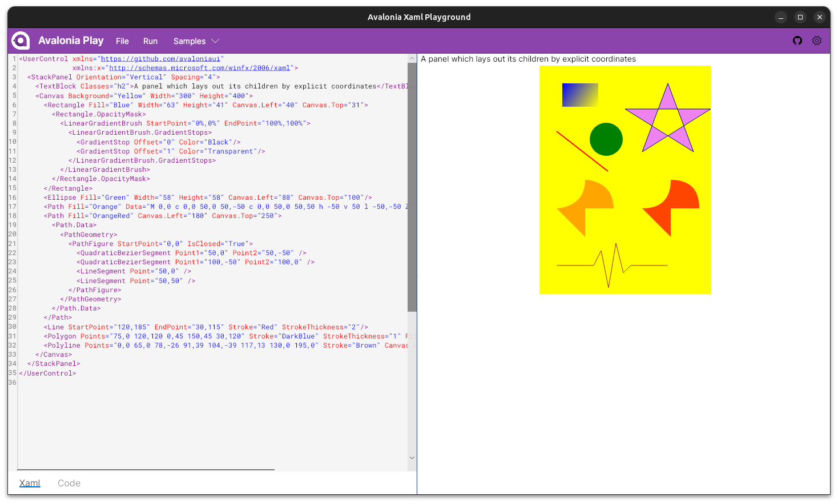This screenshot has height=504, width=838.
Task: Maximize the Avalonia Xaml Playground window
Action: pos(800,17)
